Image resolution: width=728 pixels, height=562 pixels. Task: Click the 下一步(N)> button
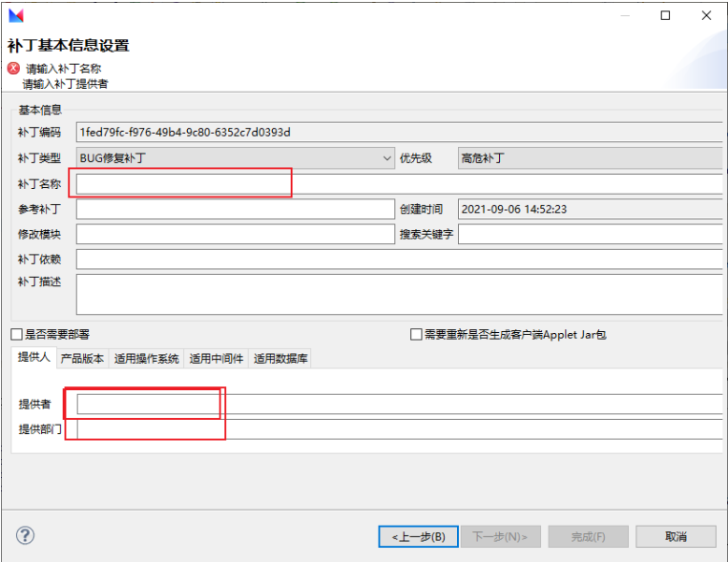coord(500,536)
